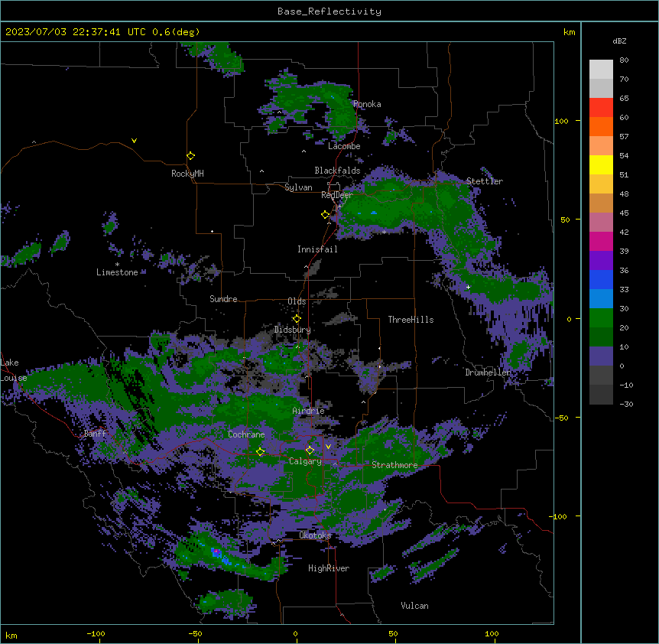The image size is (659, 644).
Task: Select the bright yellow 54-51 dBZ swatch
Action: click(601, 164)
